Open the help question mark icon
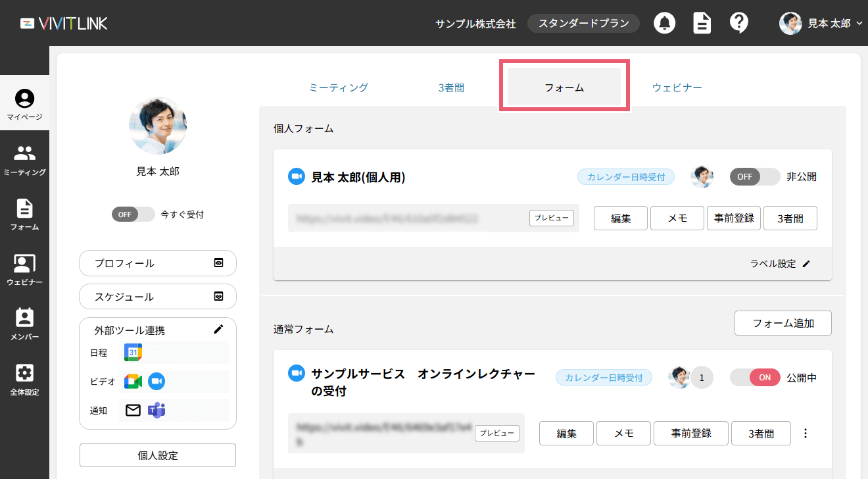This screenshot has width=868, height=479. tap(739, 23)
